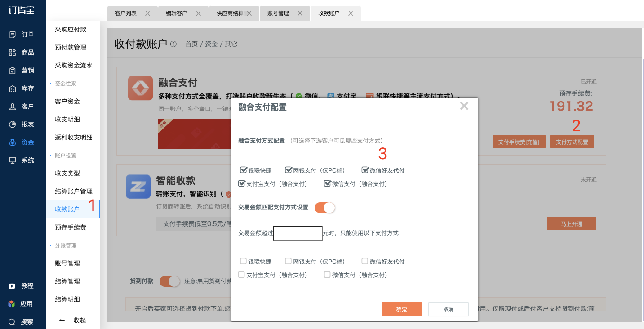The width and height of the screenshot is (644, 329).
Task: Click the 支付方式配置 button
Action: 572,142
